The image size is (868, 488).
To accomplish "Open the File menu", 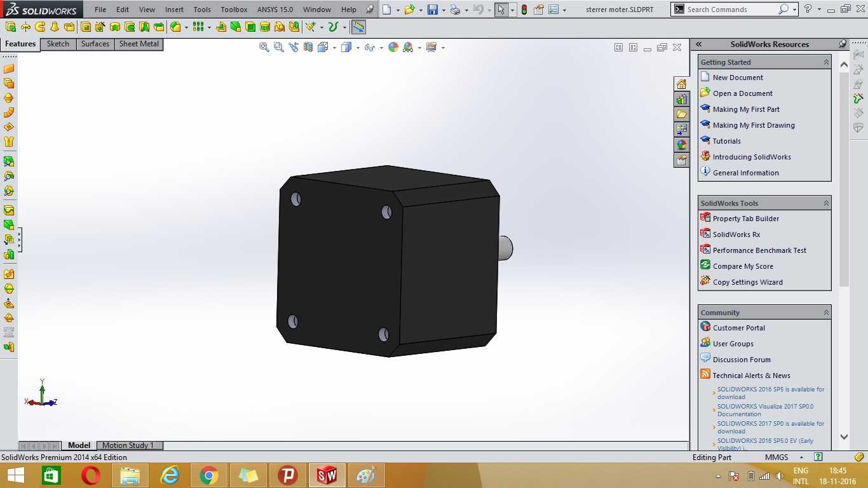I will (100, 10).
